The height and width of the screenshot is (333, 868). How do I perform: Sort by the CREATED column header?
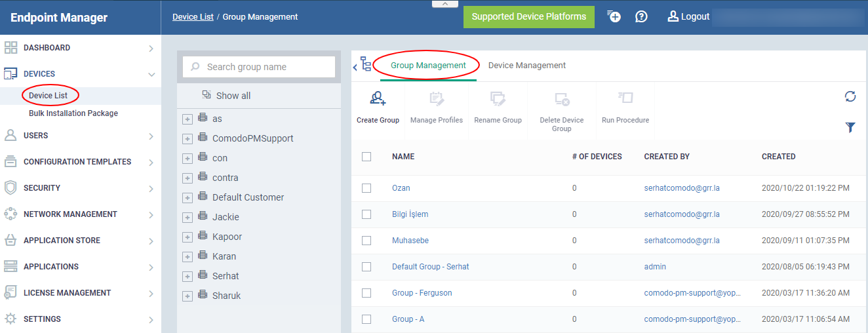(779, 157)
